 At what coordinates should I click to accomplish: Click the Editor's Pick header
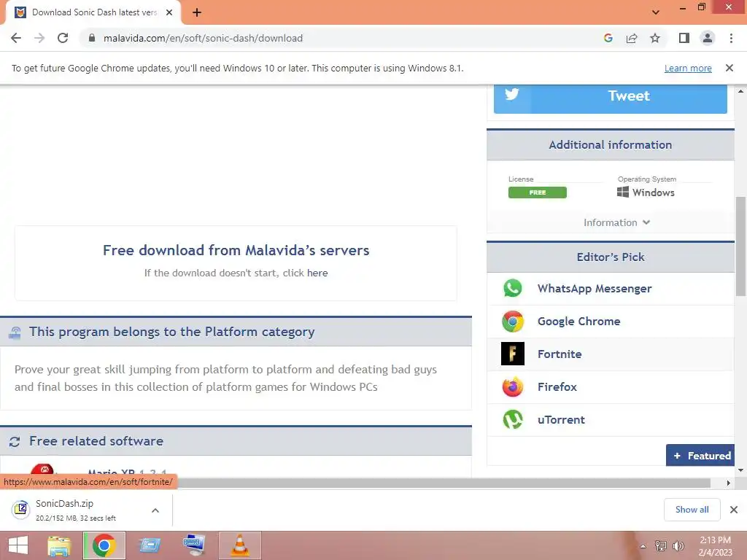pos(611,257)
